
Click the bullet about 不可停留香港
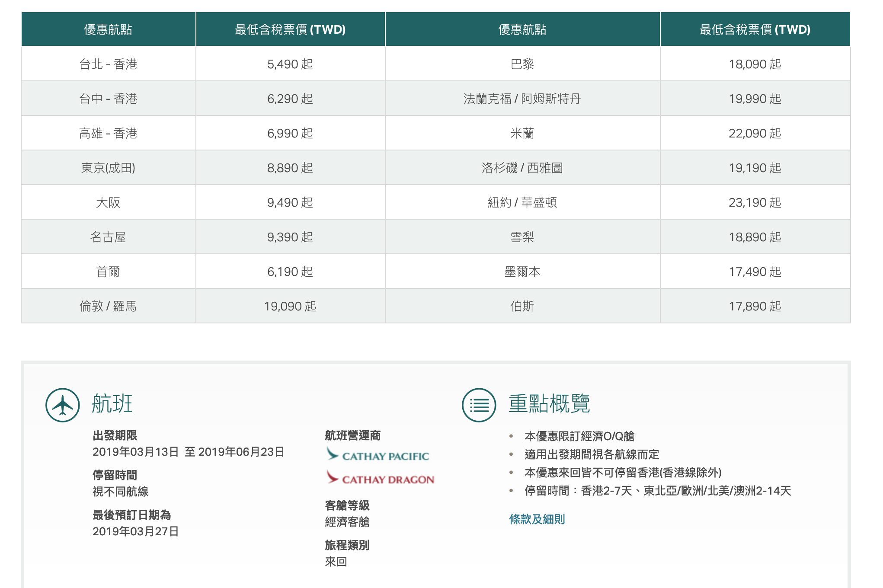point(623,473)
